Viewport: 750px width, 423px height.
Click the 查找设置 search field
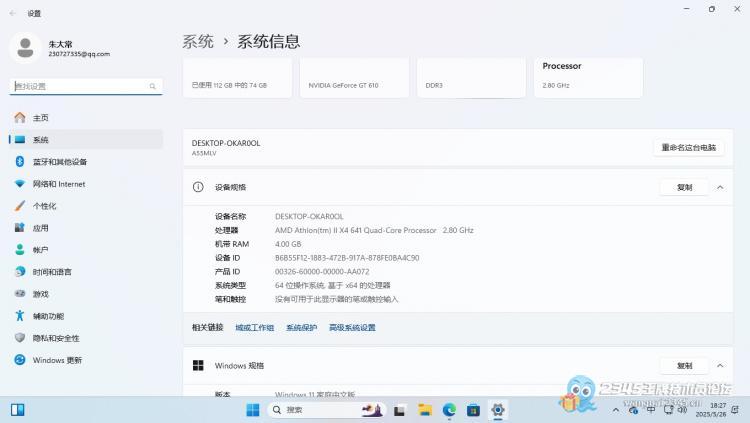click(x=86, y=86)
